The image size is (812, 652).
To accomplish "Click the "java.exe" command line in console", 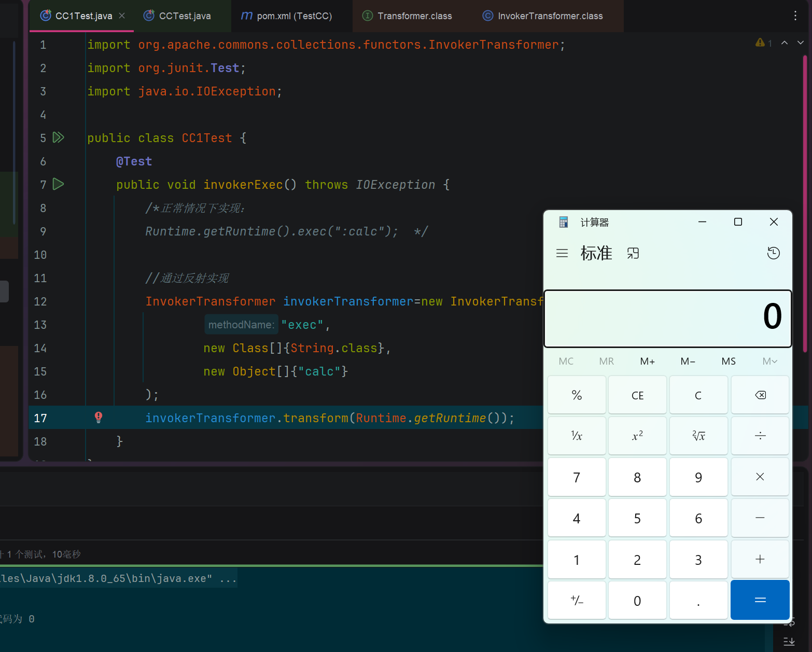I will [118, 578].
